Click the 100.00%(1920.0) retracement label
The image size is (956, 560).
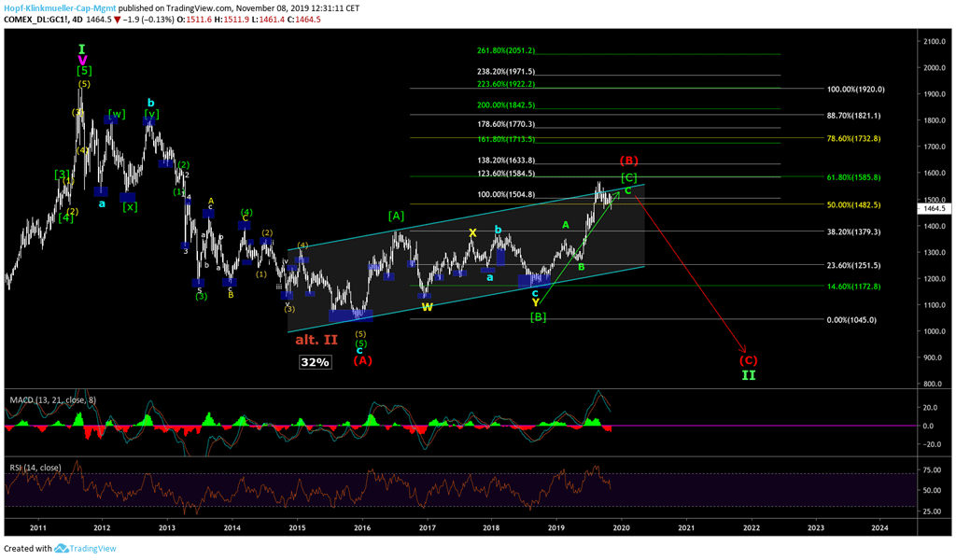point(855,90)
